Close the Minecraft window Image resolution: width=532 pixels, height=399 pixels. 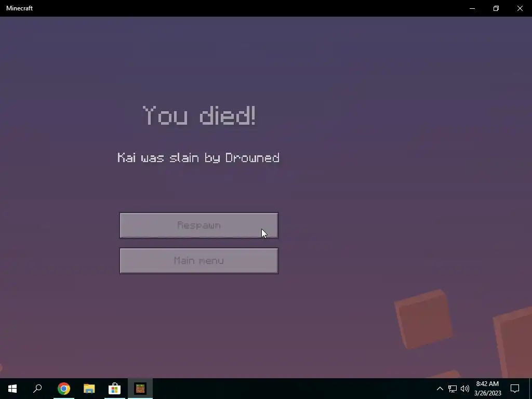click(x=520, y=8)
